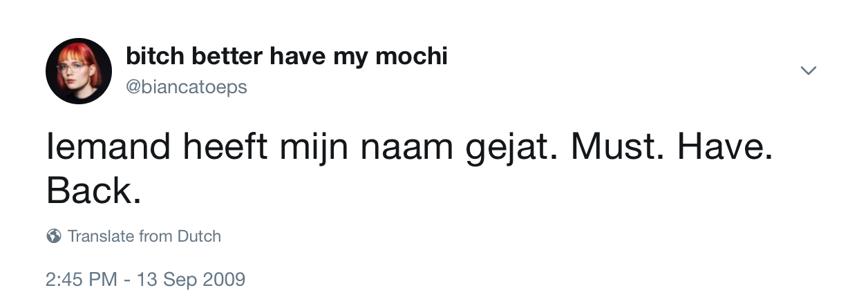Click the dash between time and date

coord(126,280)
